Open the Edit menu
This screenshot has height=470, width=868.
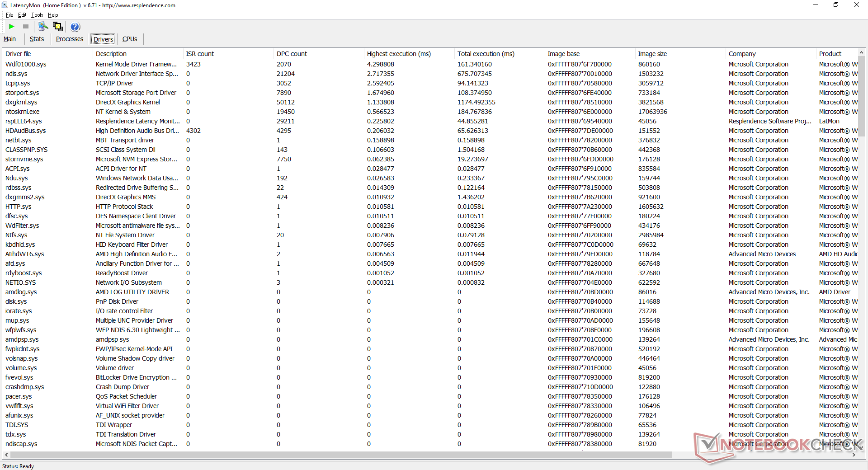[x=22, y=15]
